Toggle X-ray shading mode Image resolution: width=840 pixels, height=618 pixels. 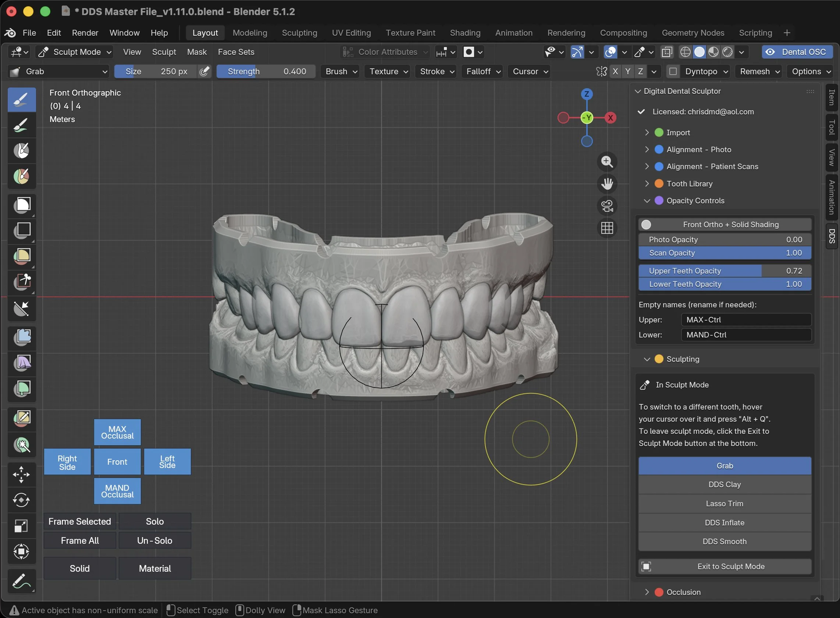pos(667,52)
